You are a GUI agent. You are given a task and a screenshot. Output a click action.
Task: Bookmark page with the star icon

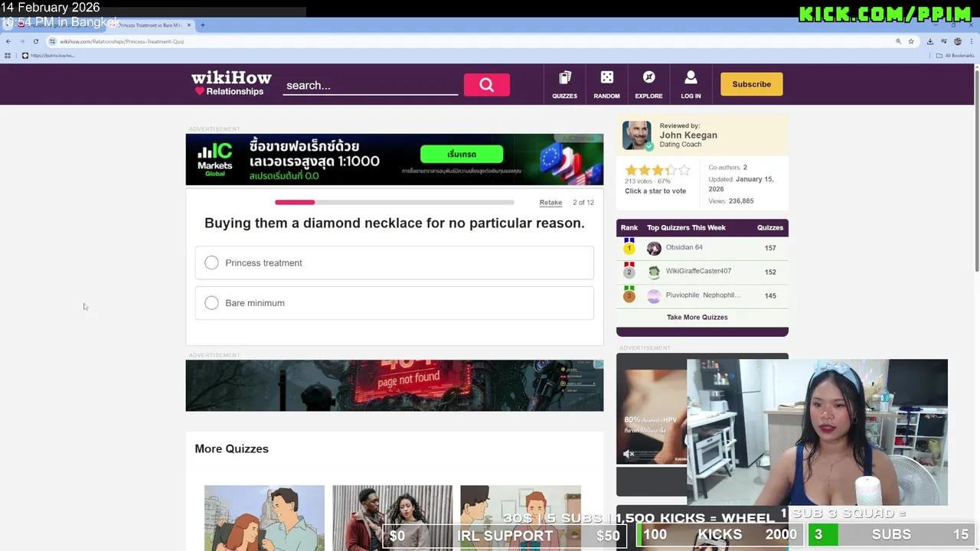pyautogui.click(x=911, y=41)
